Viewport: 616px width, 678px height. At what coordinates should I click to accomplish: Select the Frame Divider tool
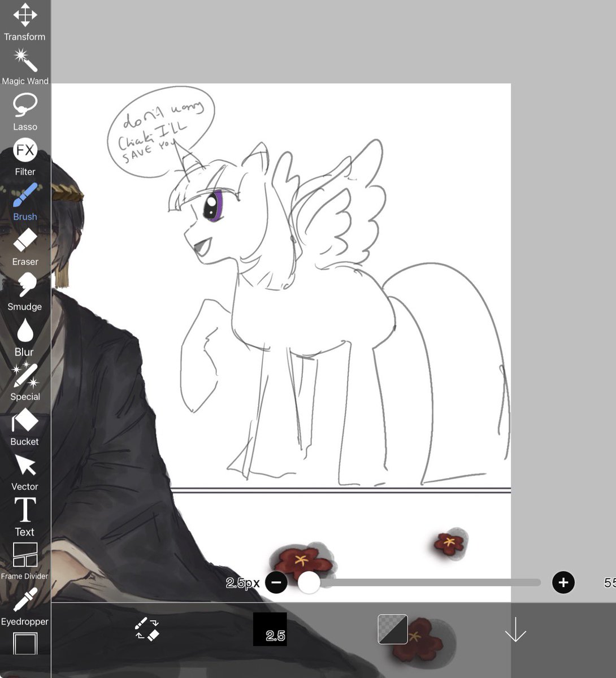(x=25, y=562)
